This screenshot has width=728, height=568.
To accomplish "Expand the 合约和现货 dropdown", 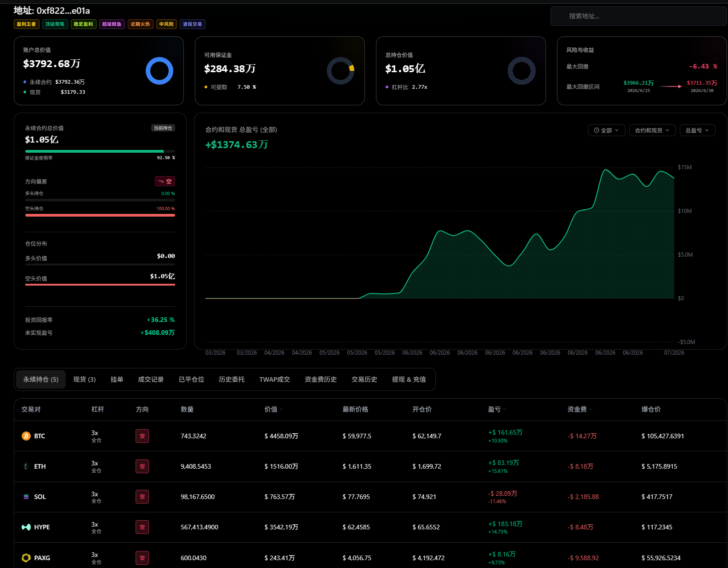I will click(x=652, y=130).
